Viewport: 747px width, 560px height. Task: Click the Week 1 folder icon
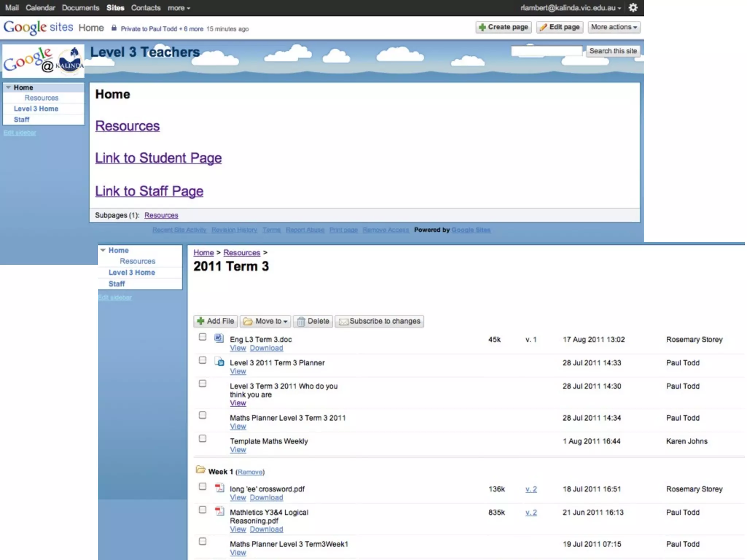click(x=200, y=470)
